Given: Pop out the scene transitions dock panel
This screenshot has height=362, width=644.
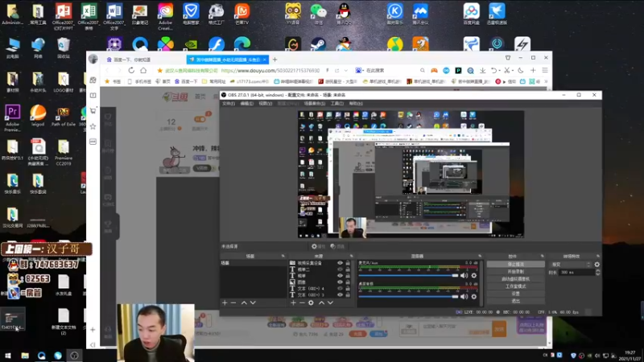Looking at the screenshot, I should 598,256.
